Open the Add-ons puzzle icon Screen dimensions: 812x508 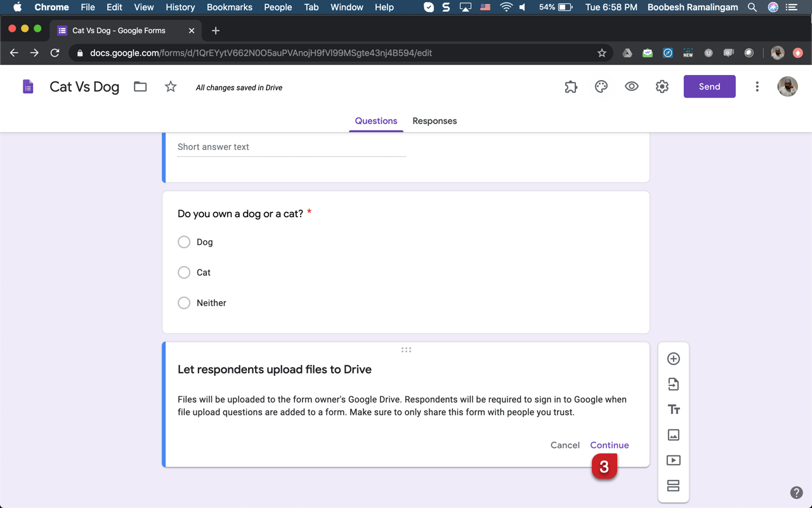coord(571,87)
